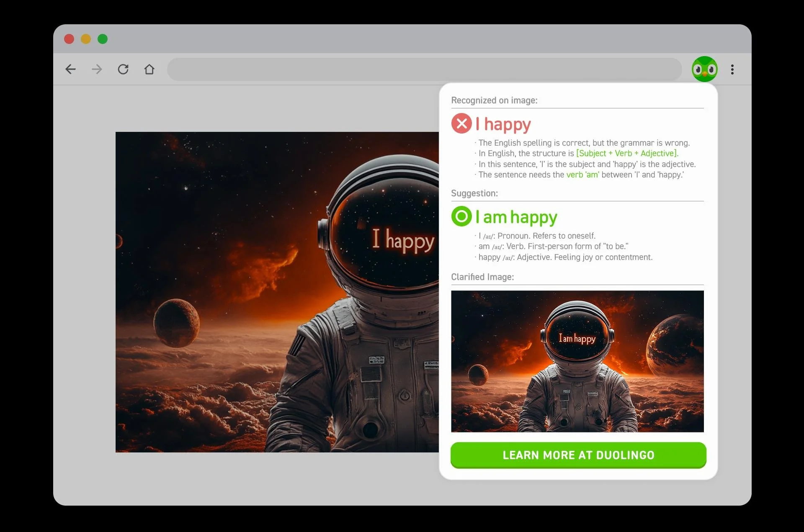The width and height of the screenshot is (804, 532).
Task: Click the red X error icon
Action: [461, 123]
